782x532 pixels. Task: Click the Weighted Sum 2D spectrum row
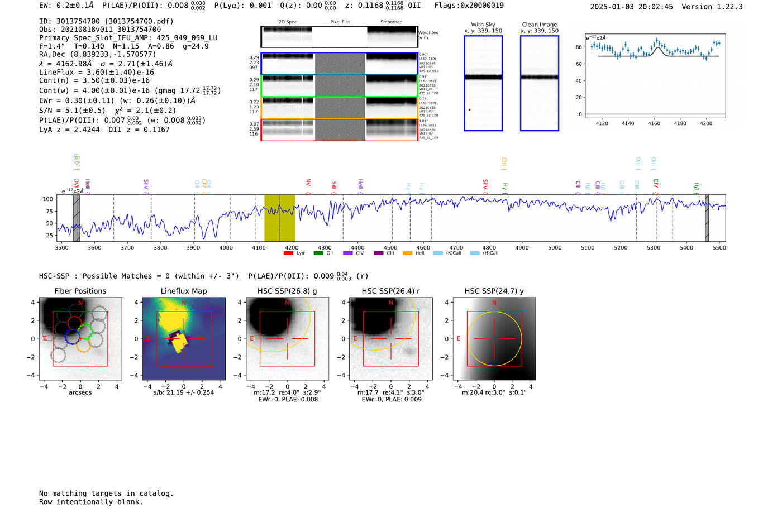pos(339,37)
